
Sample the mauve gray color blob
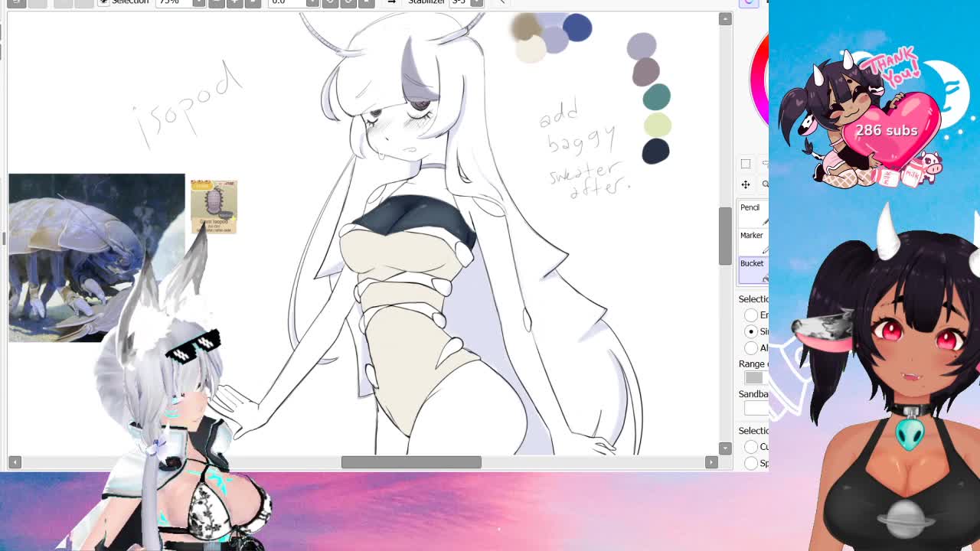[x=646, y=72]
